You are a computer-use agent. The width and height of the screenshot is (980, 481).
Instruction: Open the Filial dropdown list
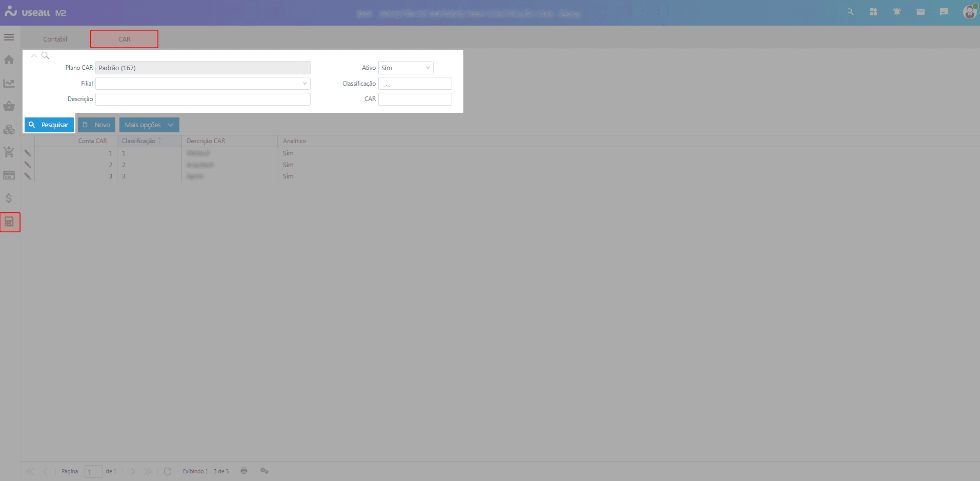[x=304, y=84]
